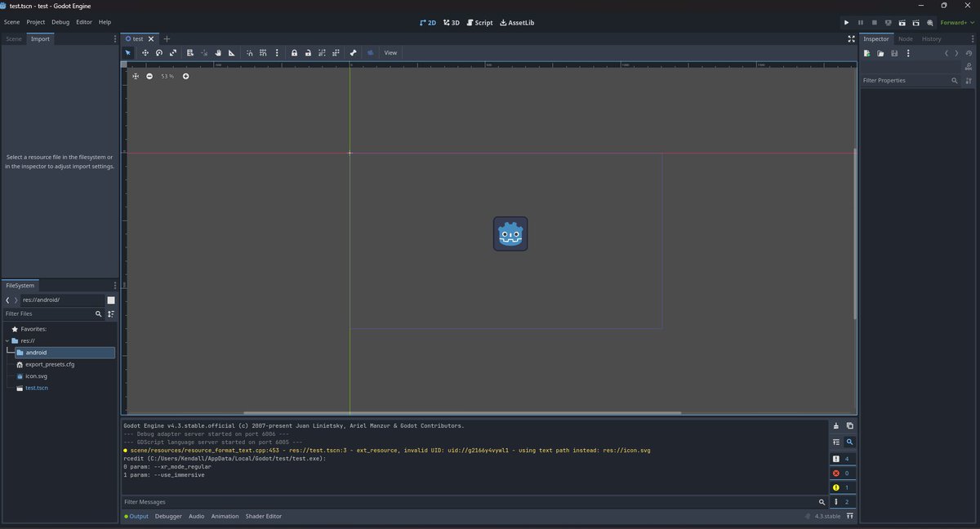This screenshot has width=980, height=529.
Task: Run the project with the play button
Action: pos(846,23)
